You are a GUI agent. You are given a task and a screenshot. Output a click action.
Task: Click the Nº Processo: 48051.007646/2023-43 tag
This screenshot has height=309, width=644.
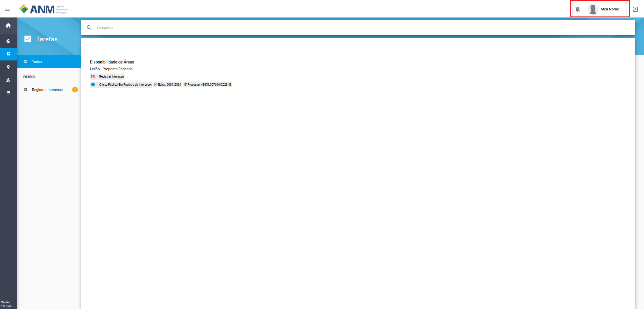pos(207,85)
